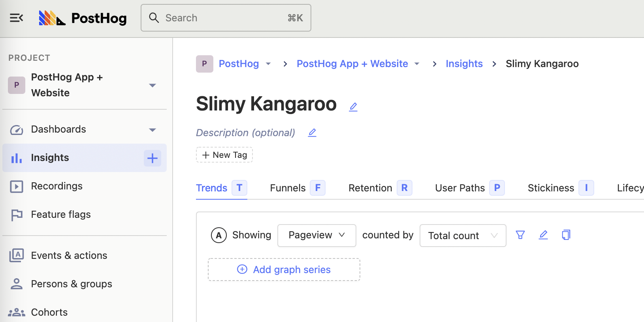This screenshot has width=644, height=322.
Task: Switch to the Funnels tab
Action: 298,188
